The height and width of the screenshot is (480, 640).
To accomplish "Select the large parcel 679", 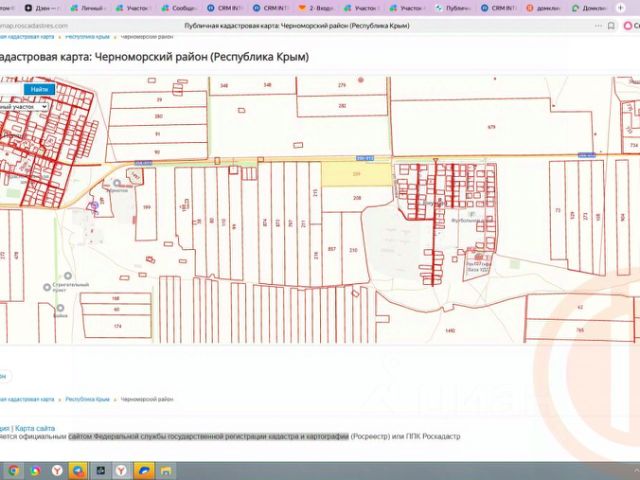I will 491,127.
